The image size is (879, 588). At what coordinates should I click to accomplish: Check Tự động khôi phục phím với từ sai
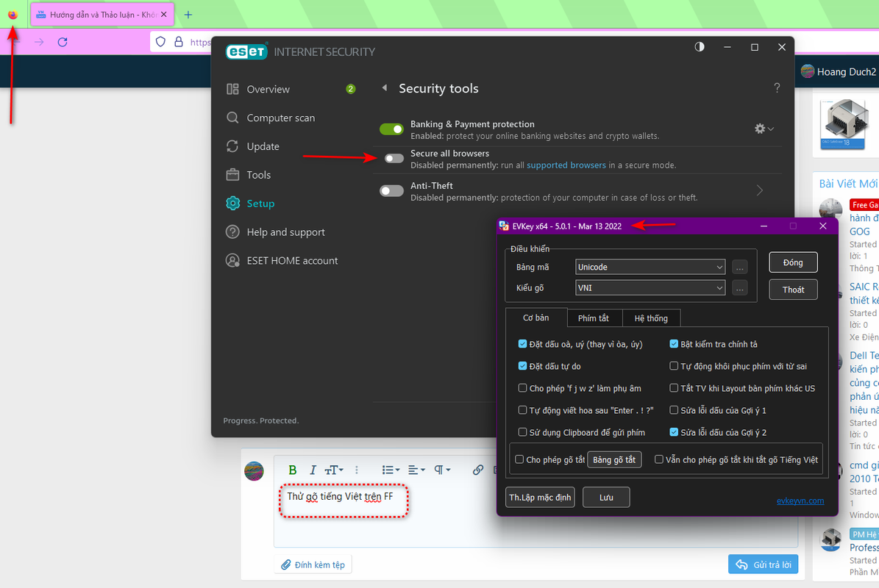[x=674, y=366]
